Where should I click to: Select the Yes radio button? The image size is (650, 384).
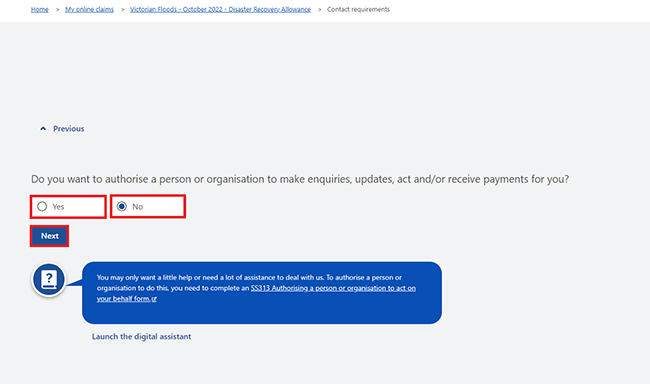point(42,207)
